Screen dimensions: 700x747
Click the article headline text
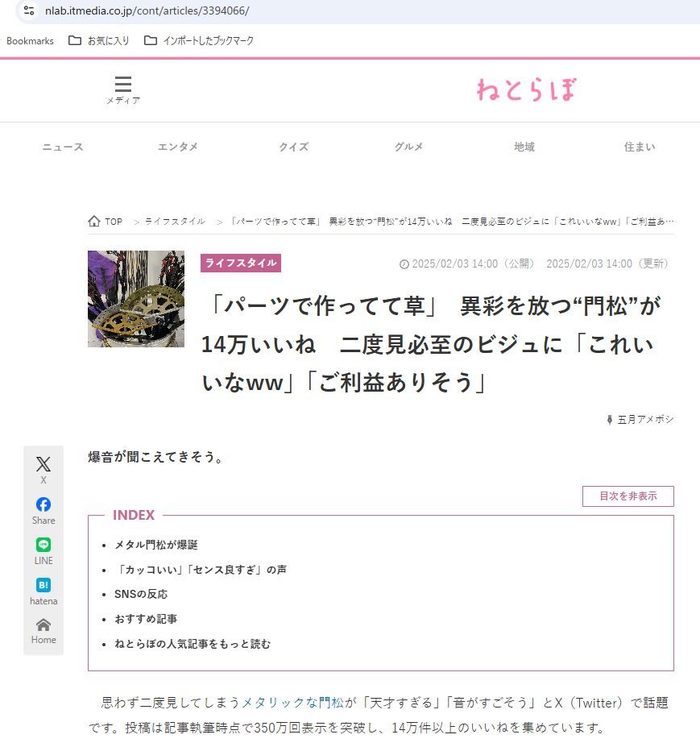[x=431, y=344]
